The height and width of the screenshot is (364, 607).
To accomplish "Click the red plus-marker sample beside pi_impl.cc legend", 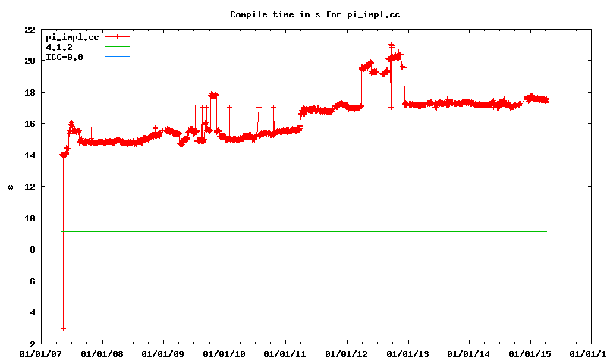I will [x=118, y=37].
